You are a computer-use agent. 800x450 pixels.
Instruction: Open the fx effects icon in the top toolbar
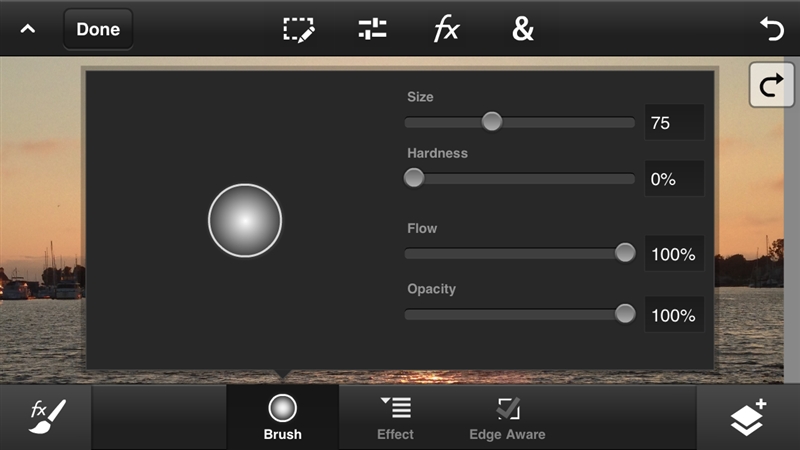tap(446, 29)
